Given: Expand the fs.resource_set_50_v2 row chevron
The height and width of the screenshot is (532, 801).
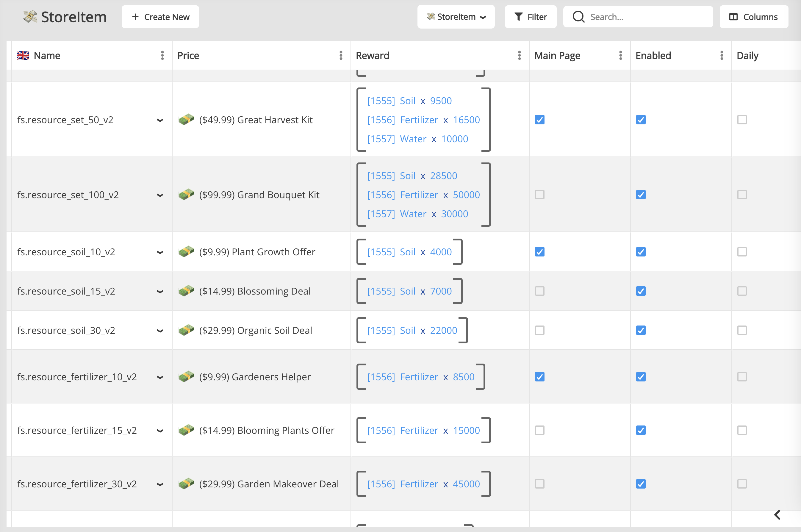Looking at the screenshot, I should (x=160, y=120).
